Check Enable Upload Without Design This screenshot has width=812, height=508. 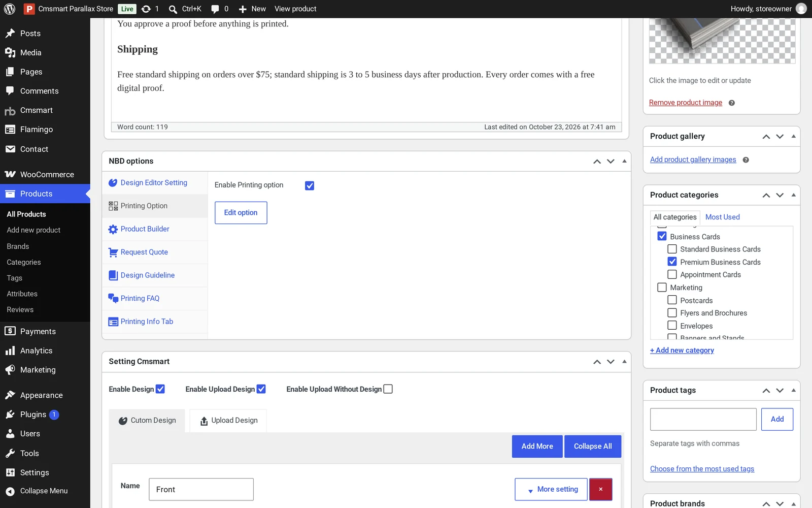[388, 389]
